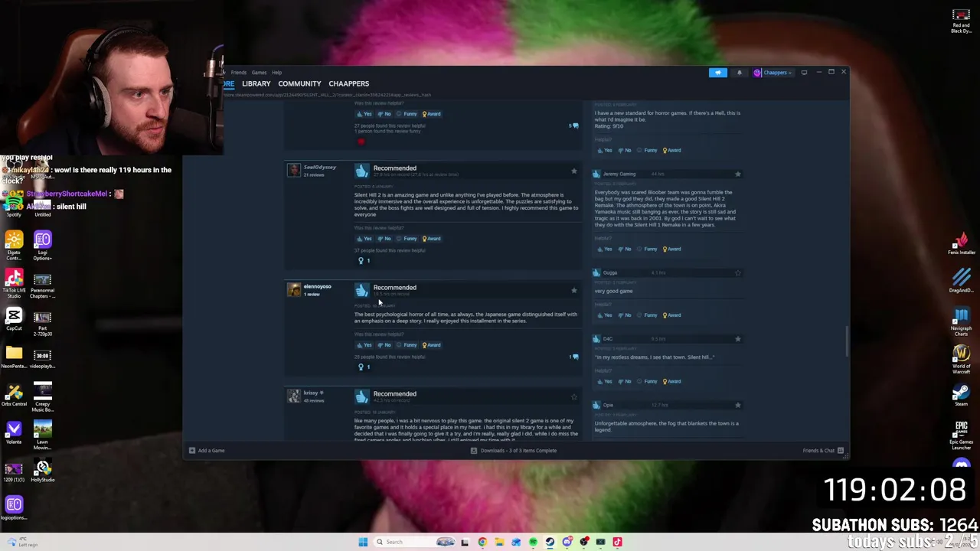Toggle star on Opie's review
This screenshot has height=551, width=980.
click(x=738, y=405)
